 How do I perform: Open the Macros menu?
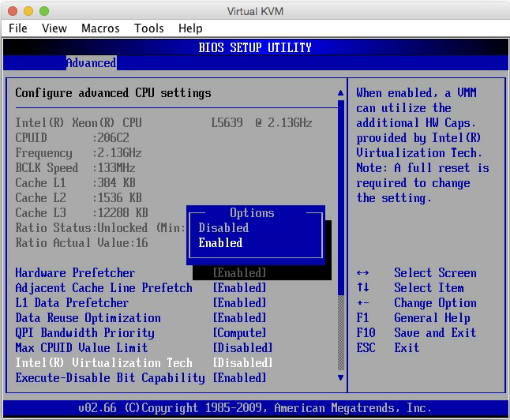click(x=100, y=28)
